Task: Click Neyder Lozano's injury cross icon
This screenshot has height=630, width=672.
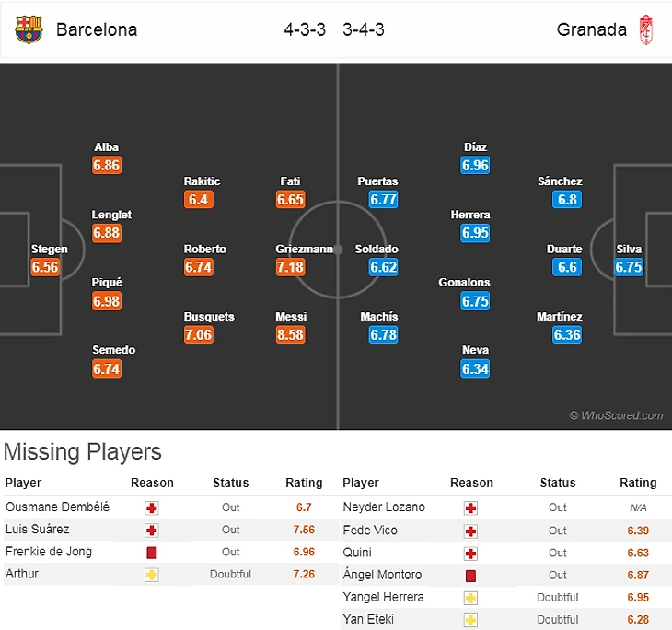Action: pyautogui.click(x=470, y=507)
